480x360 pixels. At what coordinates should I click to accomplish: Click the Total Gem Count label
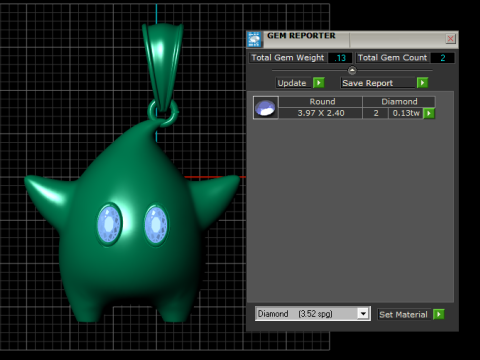pos(392,58)
